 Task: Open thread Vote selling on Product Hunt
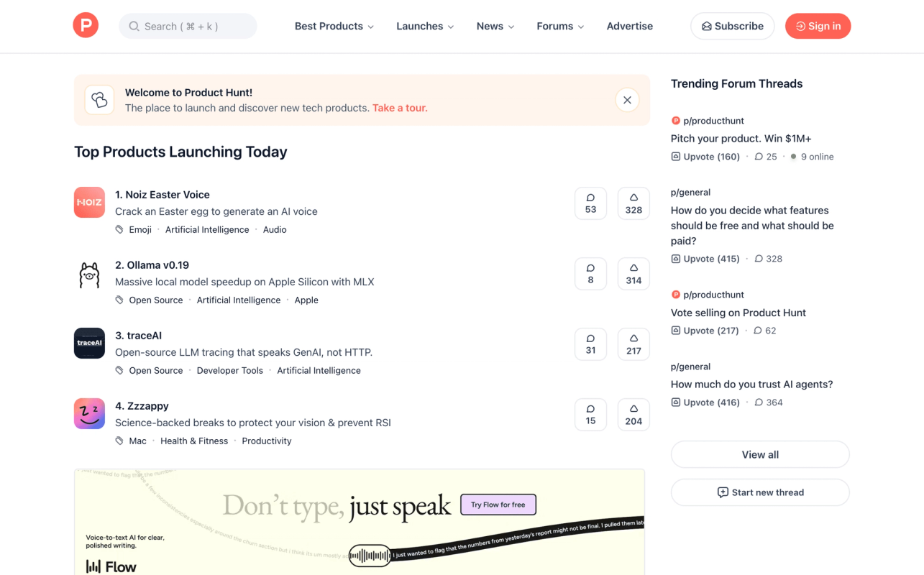(x=738, y=313)
